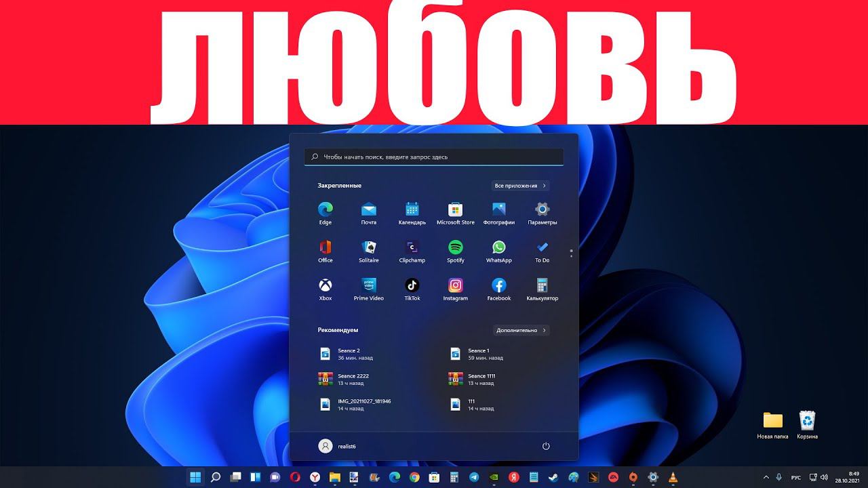Open Task View on the taskbar
Image resolution: width=868 pixels, height=488 pixels.
click(235, 477)
